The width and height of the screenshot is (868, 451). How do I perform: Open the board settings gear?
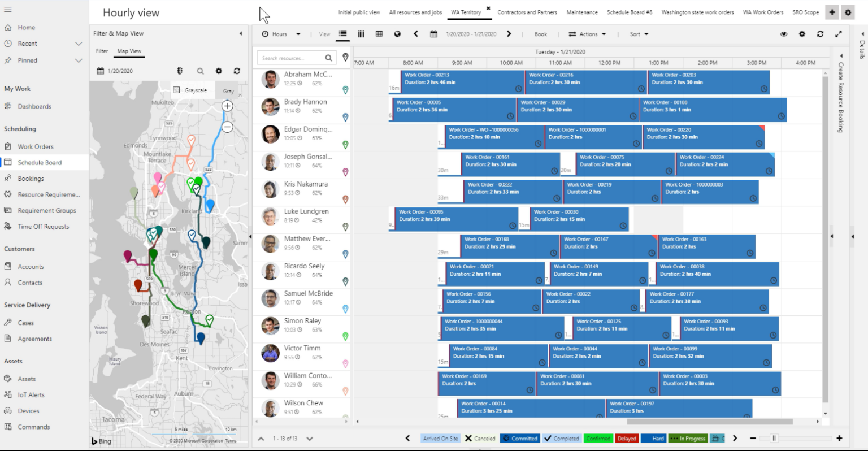(802, 34)
